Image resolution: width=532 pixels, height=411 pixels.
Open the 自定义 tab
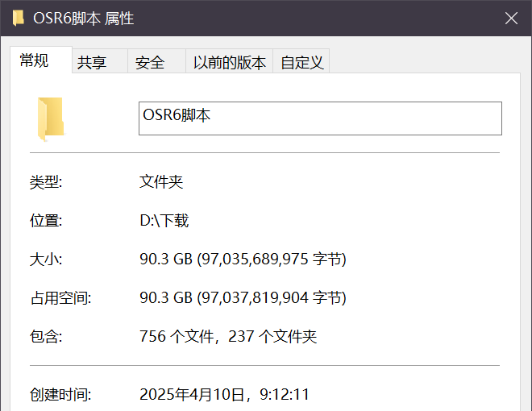tap(301, 61)
